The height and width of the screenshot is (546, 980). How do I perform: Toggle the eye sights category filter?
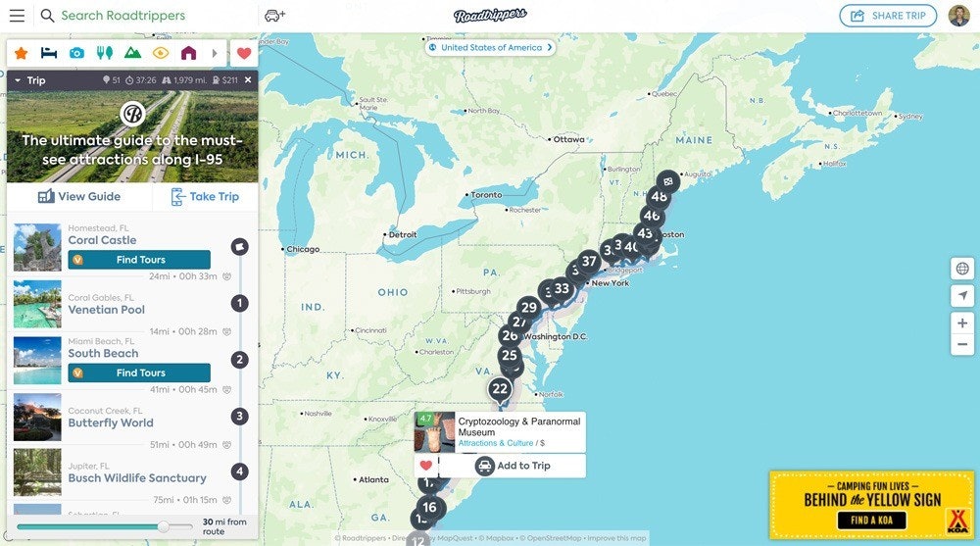pyautogui.click(x=161, y=53)
